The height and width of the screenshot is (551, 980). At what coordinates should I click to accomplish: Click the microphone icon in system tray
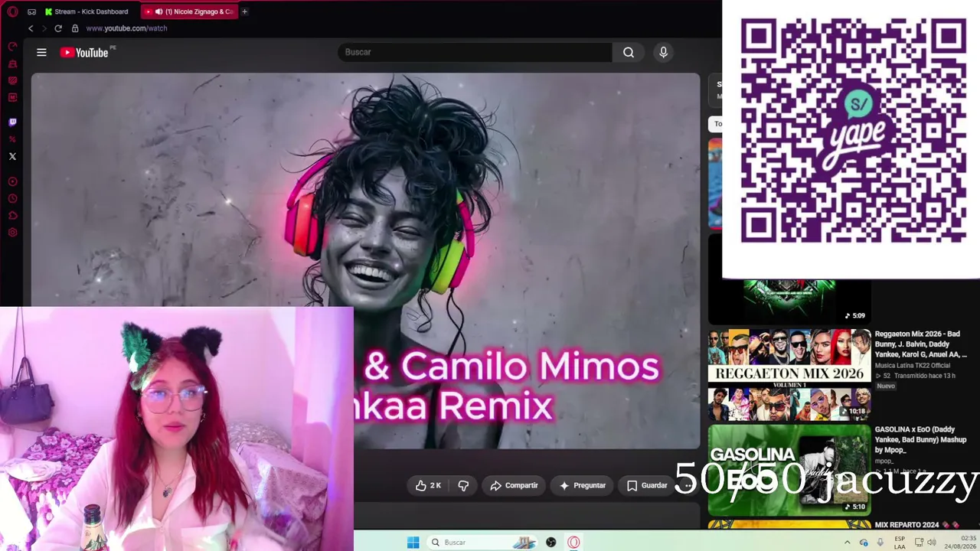click(x=880, y=543)
